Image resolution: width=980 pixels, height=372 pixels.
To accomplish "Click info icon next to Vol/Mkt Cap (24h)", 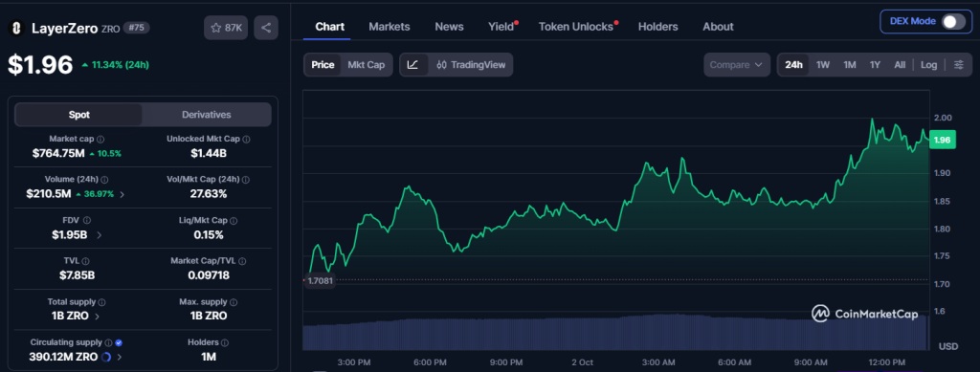I will (x=246, y=180).
